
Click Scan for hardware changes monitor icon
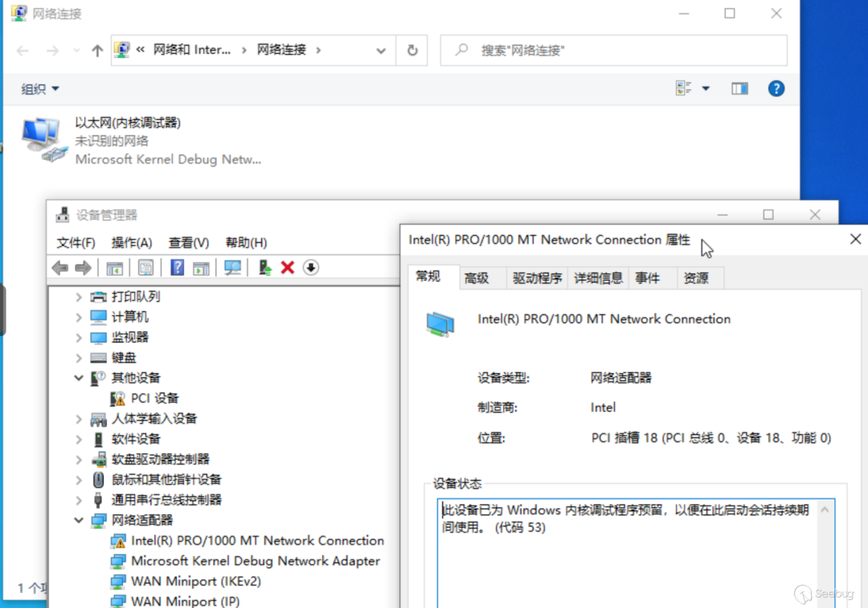(x=232, y=268)
